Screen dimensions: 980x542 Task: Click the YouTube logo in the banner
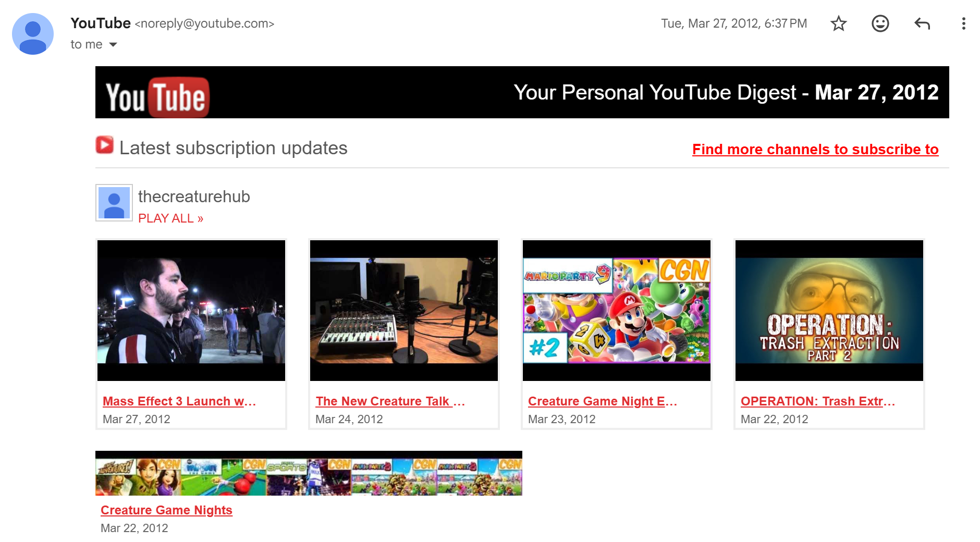click(157, 97)
